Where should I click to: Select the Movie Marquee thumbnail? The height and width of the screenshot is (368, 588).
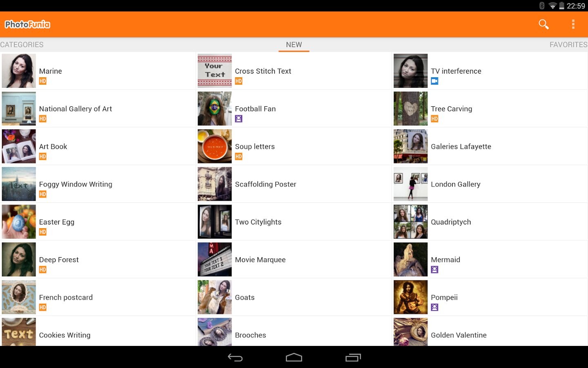(x=215, y=260)
